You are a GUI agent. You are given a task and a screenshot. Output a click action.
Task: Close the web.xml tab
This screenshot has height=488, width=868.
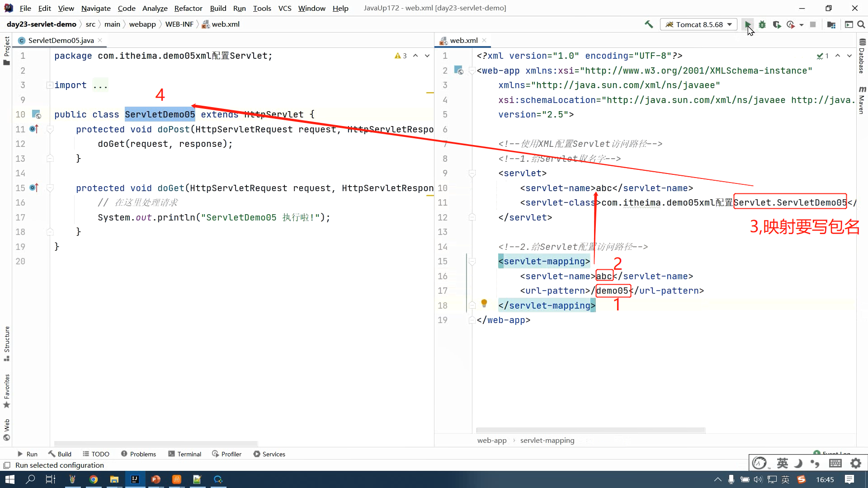pos(484,40)
